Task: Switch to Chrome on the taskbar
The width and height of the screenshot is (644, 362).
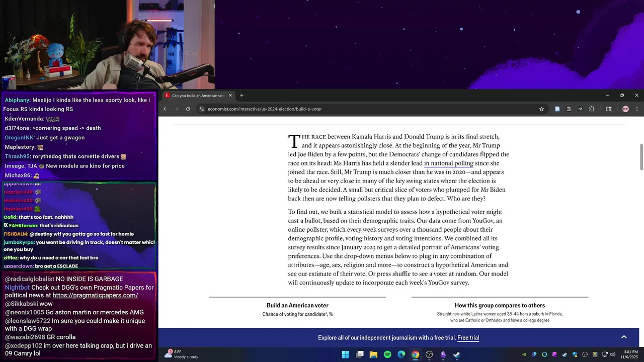Action: coord(415,354)
